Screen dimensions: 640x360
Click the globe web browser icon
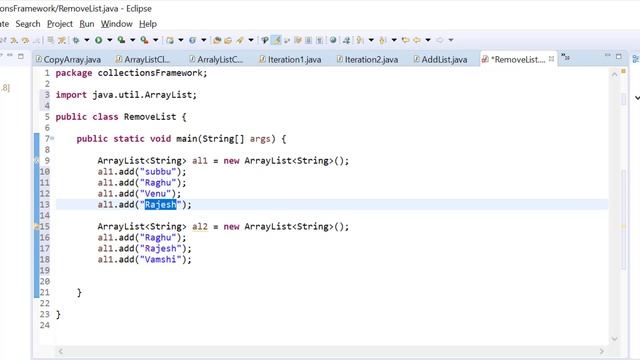click(x=333, y=40)
